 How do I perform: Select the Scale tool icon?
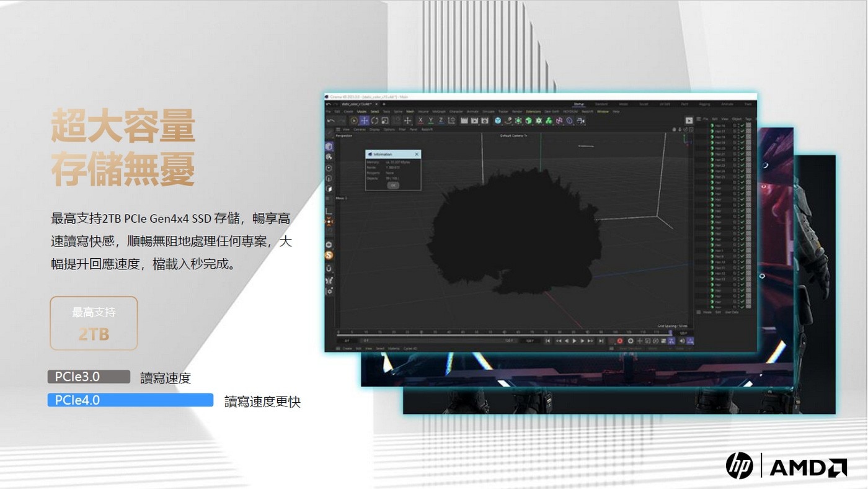(385, 121)
